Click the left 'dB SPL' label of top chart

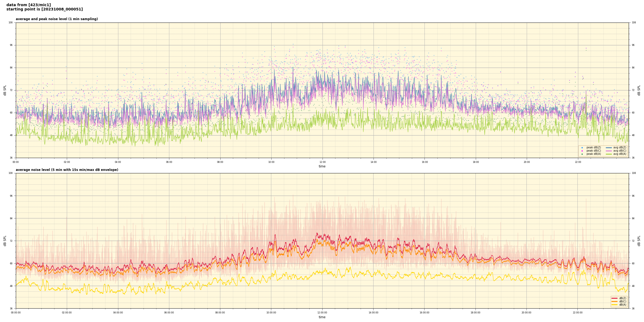coord(5,90)
